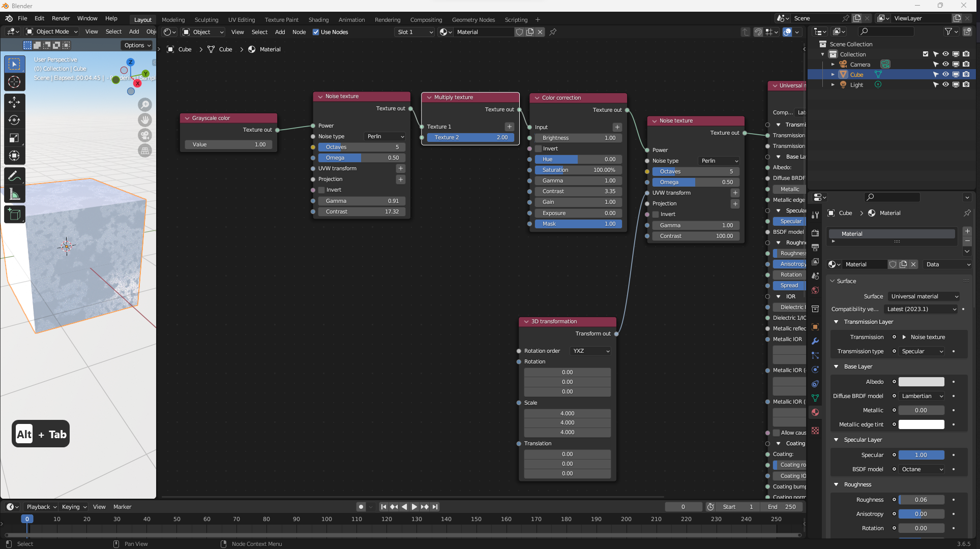This screenshot has height=549, width=980.
Task: Select the Annotate tool icon
Action: pyautogui.click(x=14, y=176)
